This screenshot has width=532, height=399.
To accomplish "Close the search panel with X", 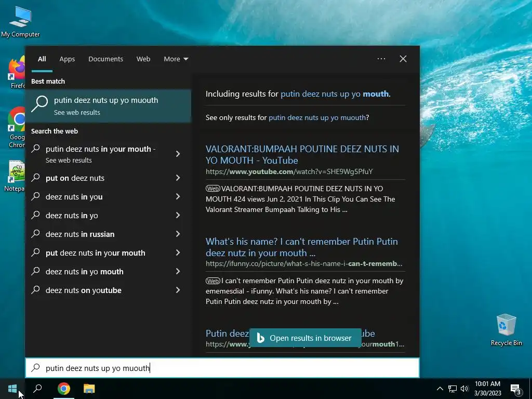I will pyautogui.click(x=403, y=59).
